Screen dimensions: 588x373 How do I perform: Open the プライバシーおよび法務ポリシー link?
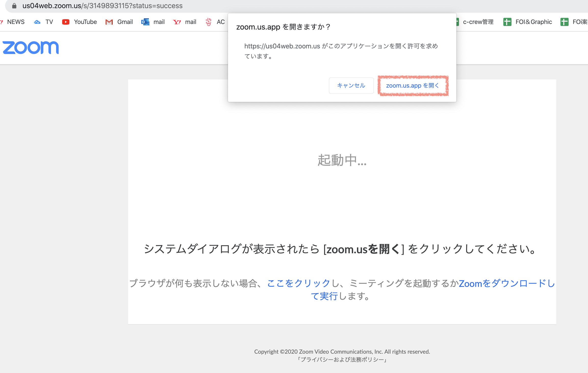[342, 360]
